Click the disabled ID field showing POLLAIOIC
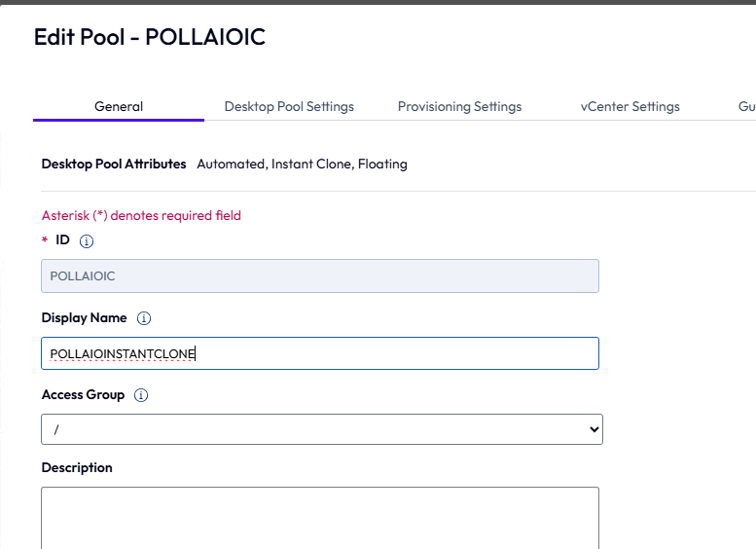Image resolution: width=756 pixels, height=549 pixels. pos(320,275)
